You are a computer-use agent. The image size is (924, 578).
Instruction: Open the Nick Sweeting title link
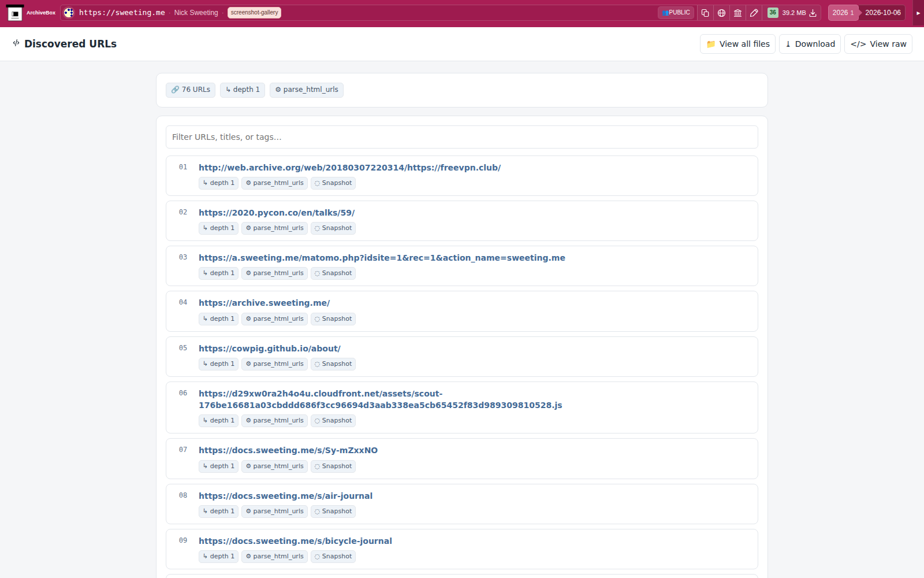[196, 13]
